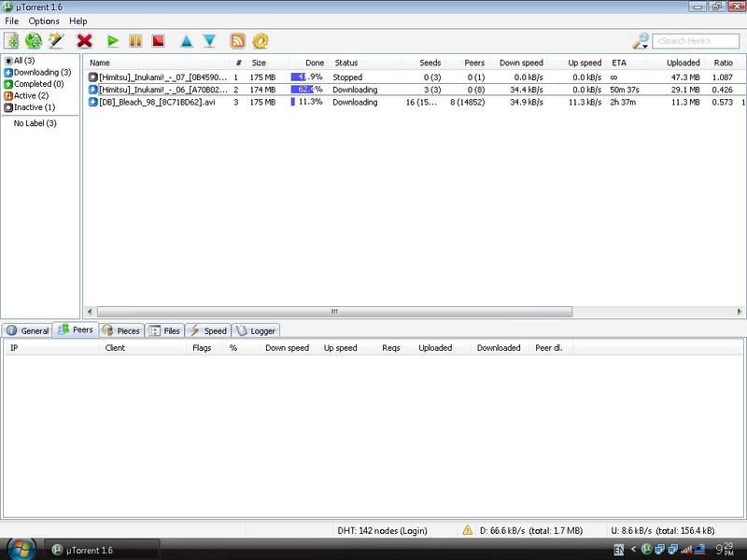
Task: Click the EN language indicator in tray
Action: (x=618, y=550)
